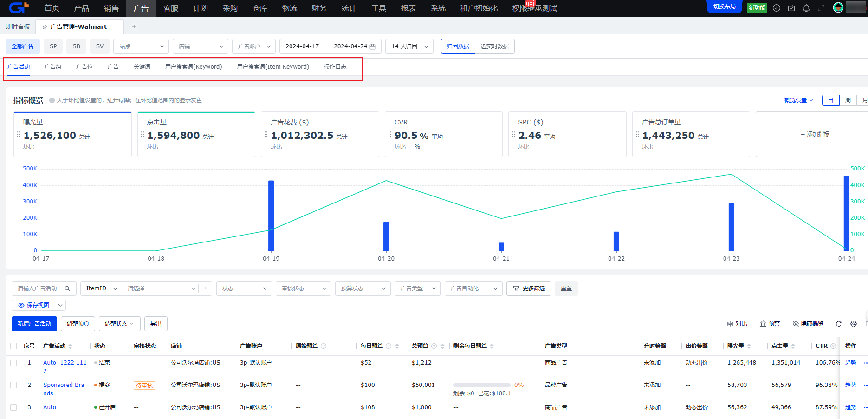Click the 预警 alert icon
The height and width of the screenshot is (419, 868).
[763, 324]
